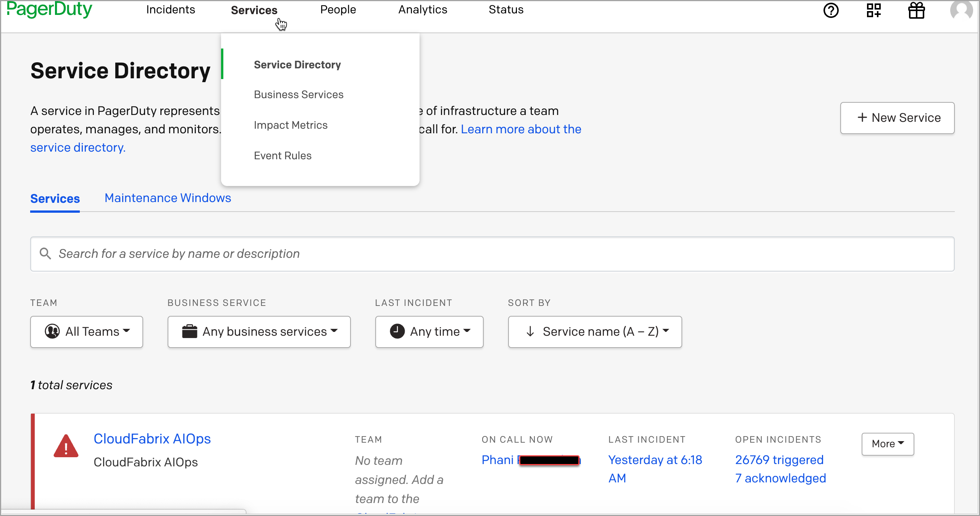Choose Event Rules from the menu
Image resolution: width=980 pixels, height=516 pixels.
click(x=283, y=155)
